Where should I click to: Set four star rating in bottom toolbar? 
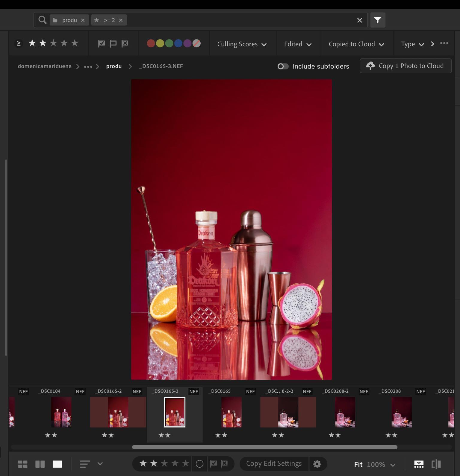point(175,463)
